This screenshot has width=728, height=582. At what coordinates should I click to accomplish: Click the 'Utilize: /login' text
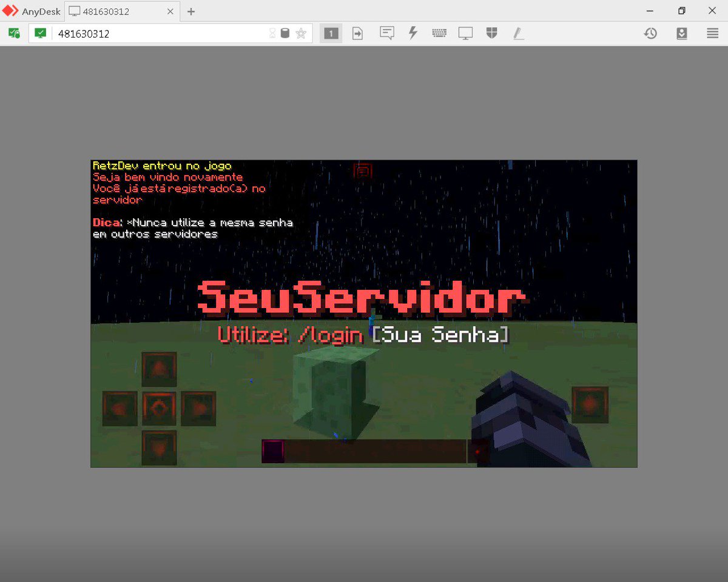point(291,335)
